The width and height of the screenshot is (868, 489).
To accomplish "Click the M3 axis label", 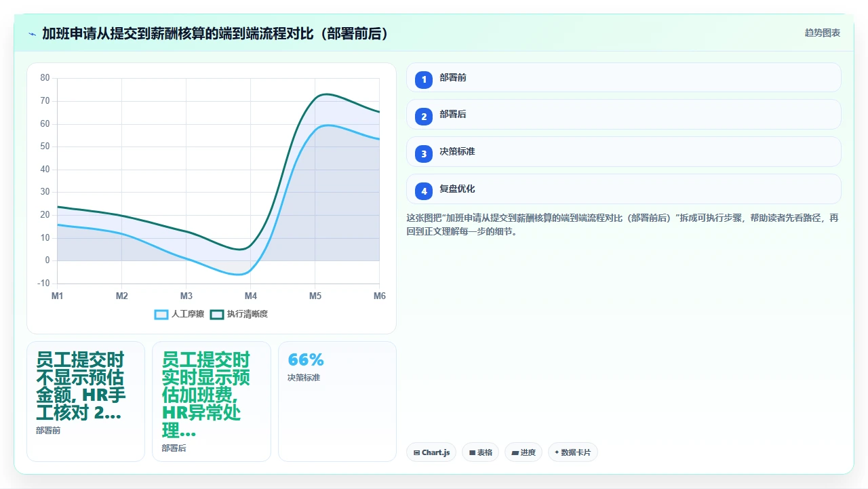I will (186, 296).
